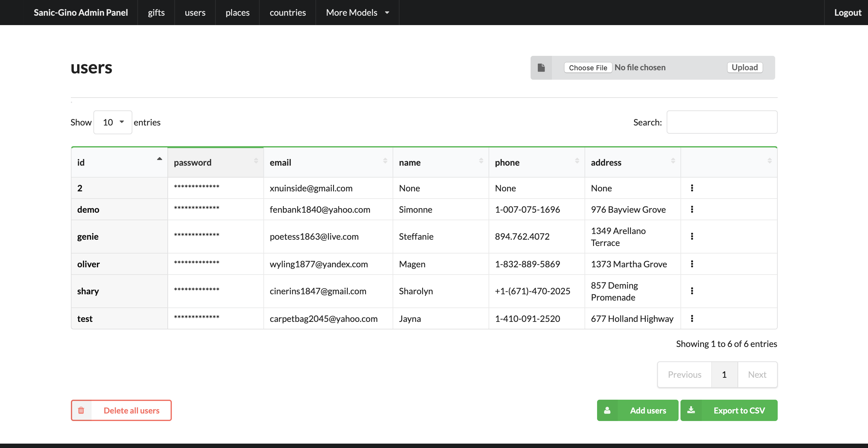
Task: Open the action menu for the demo row
Action: pos(692,209)
